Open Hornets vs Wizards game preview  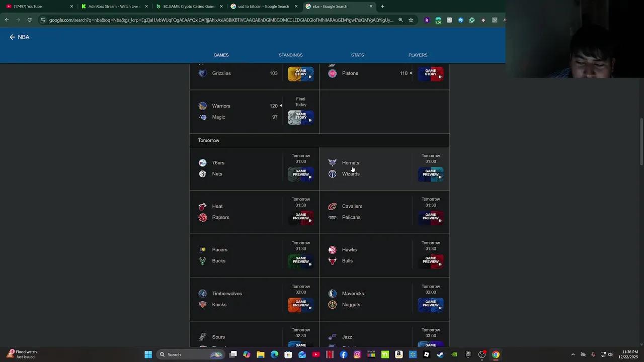(x=431, y=174)
